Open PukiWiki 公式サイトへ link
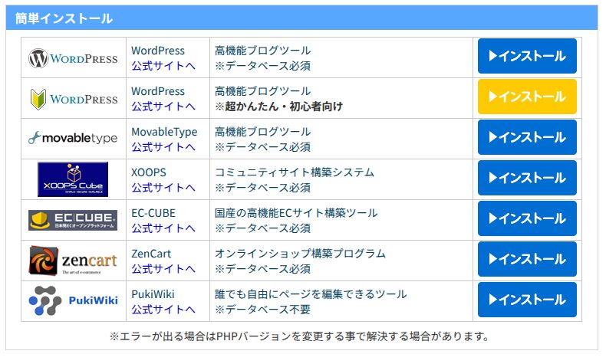This screenshot has height=364, width=606. point(163,309)
